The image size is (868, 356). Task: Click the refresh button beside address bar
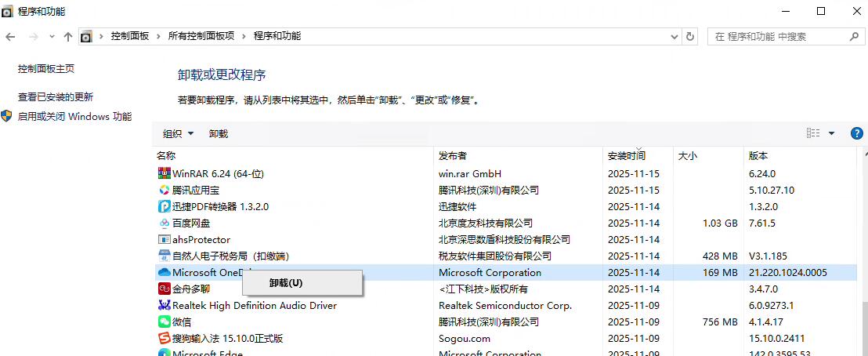tap(690, 36)
